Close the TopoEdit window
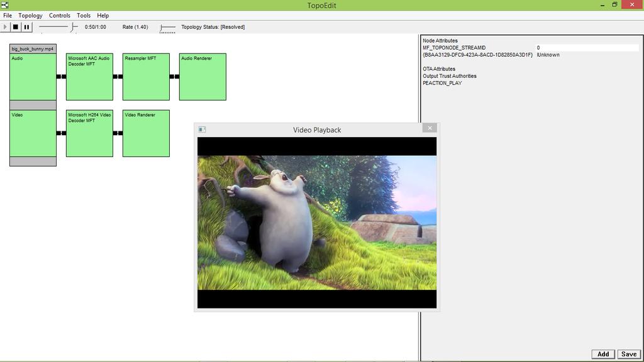Image resolution: width=644 pixels, height=362 pixels. (633, 4)
